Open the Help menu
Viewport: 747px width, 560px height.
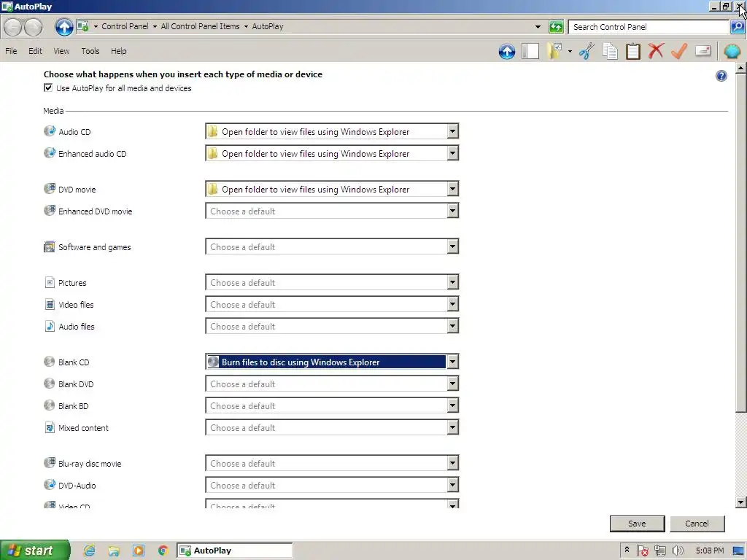pos(119,51)
